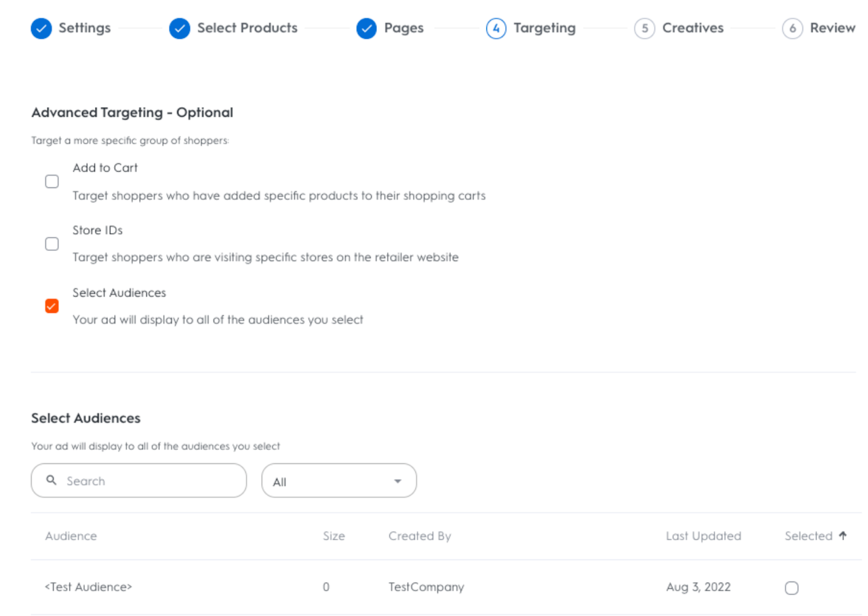The image size is (868, 616).
Task: Sort by the Created By column
Action: point(420,536)
